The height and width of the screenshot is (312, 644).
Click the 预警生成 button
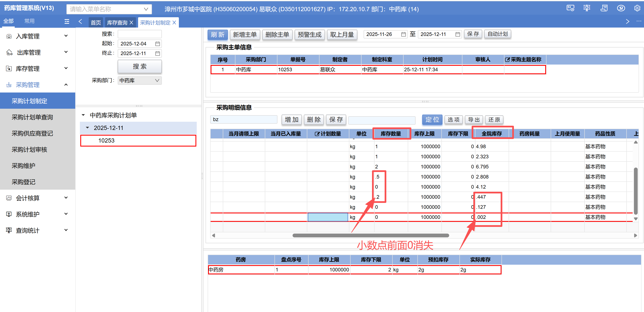coord(310,34)
